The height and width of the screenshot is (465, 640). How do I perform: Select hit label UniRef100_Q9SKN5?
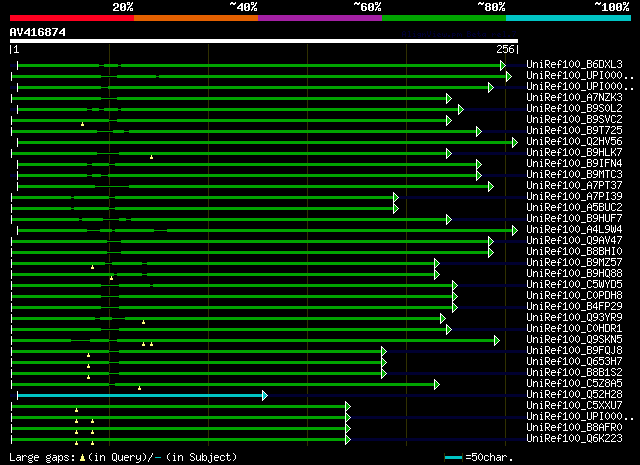[574, 340]
